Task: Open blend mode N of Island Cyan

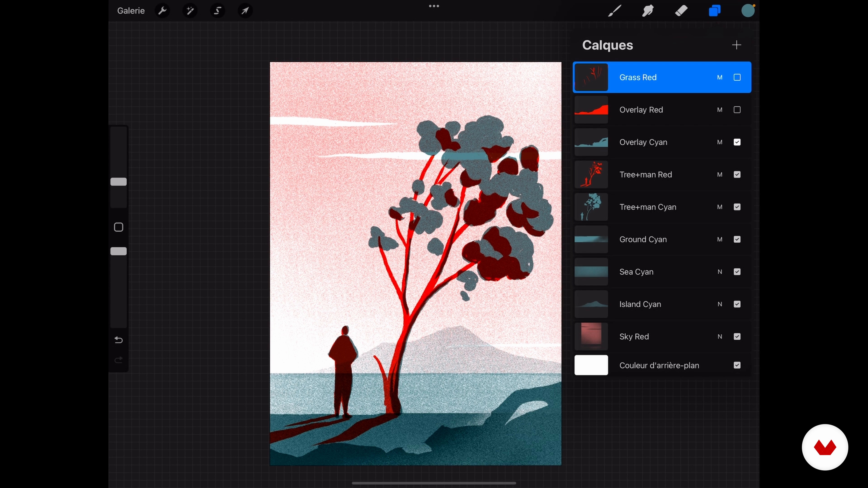Action: coord(720,304)
